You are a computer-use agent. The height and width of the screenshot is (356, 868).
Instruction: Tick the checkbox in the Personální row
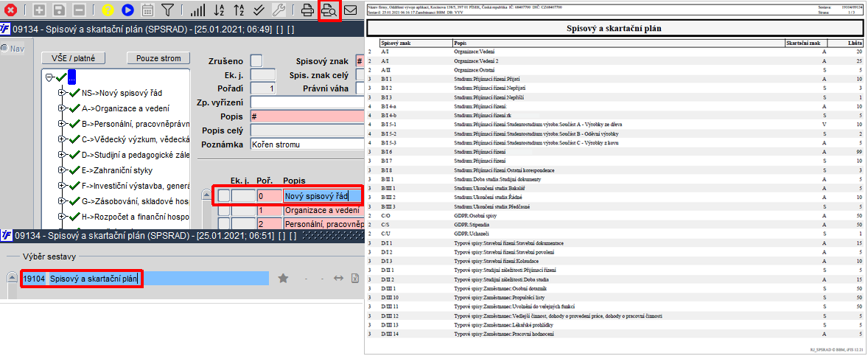coord(223,224)
